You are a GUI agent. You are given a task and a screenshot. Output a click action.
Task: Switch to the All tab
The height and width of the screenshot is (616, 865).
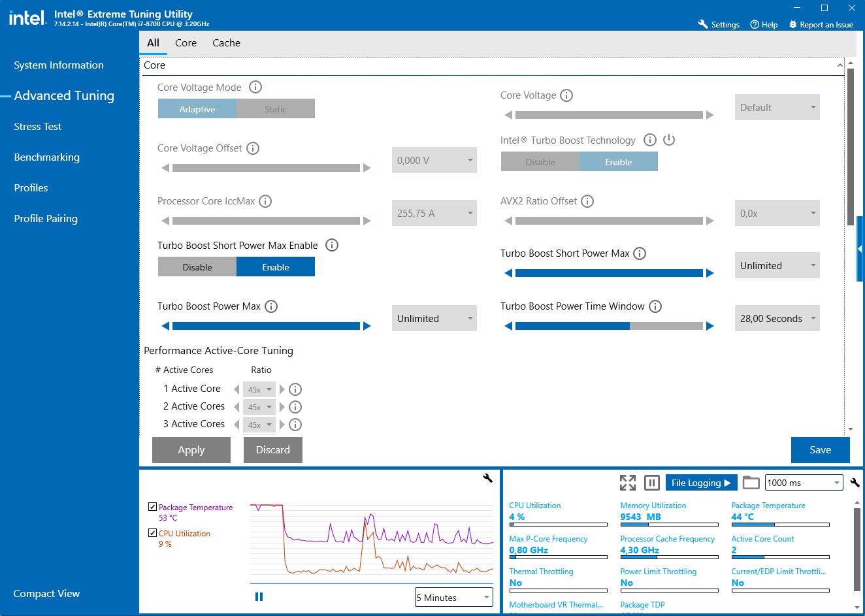coord(154,42)
